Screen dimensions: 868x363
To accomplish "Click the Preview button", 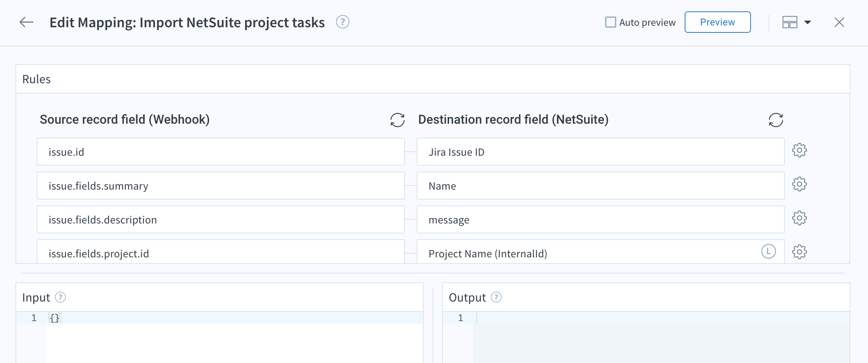I will pyautogui.click(x=717, y=22).
